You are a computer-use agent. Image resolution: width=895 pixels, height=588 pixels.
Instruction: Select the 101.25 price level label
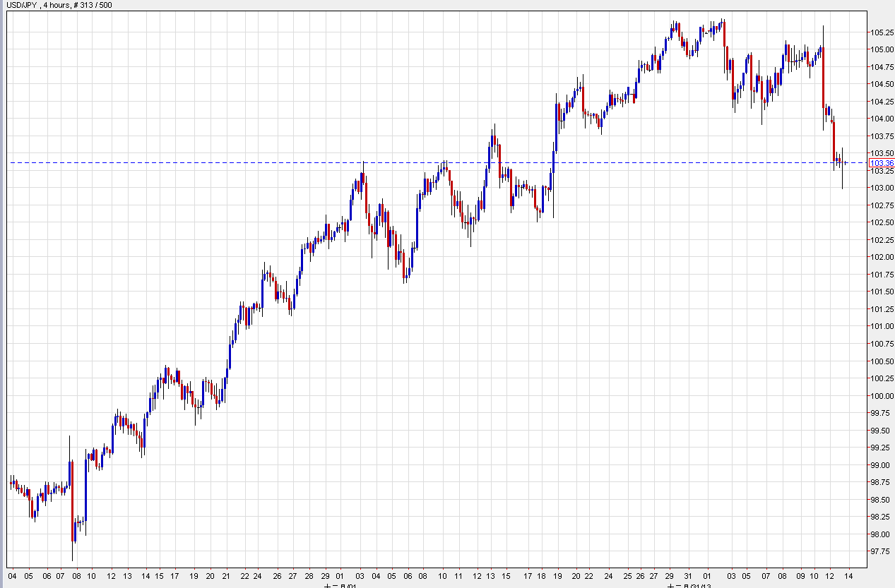point(882,309)
